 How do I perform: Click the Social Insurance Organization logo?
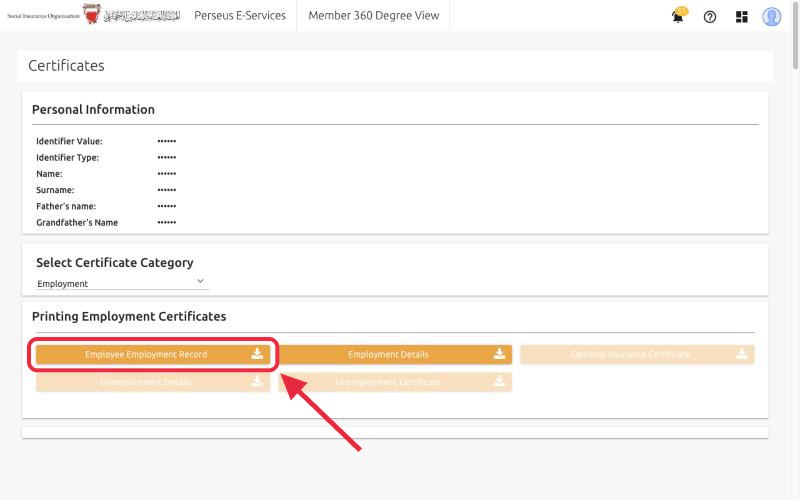(x=94, y=15)
